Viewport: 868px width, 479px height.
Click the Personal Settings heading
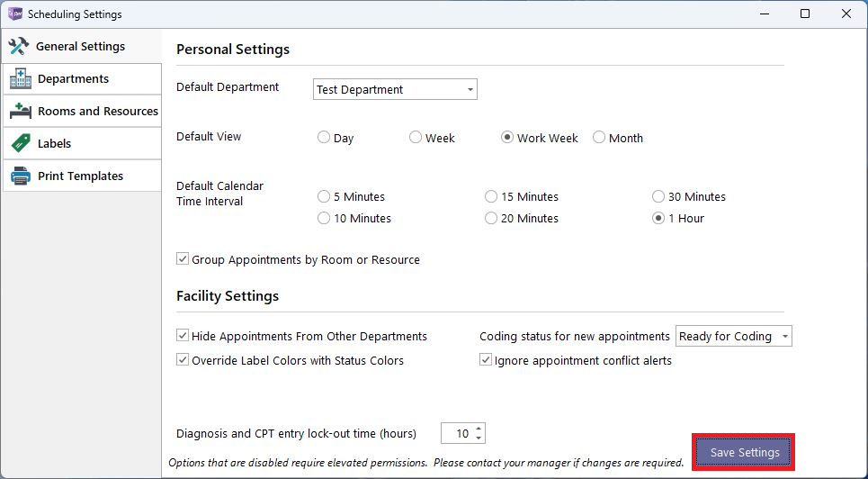(x=233, y=50)
